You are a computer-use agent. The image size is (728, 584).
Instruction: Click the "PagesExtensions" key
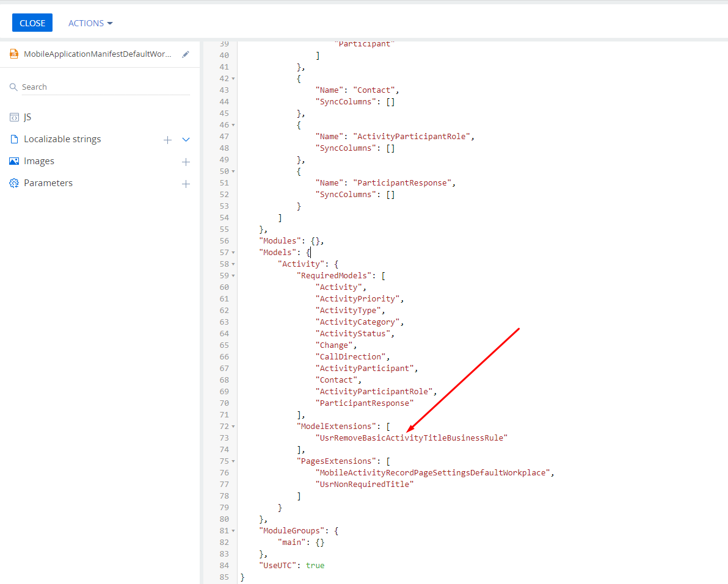(x=336, y=461)
